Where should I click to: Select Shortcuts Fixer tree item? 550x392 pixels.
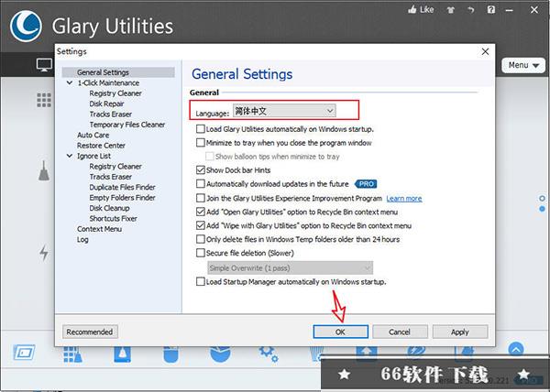coord(113,219)
